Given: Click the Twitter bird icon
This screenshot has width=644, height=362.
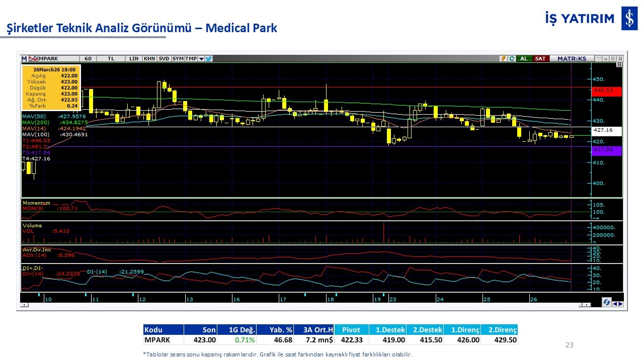Looking at the screenshot, I should pyautogui.click(x=209, y=59).
